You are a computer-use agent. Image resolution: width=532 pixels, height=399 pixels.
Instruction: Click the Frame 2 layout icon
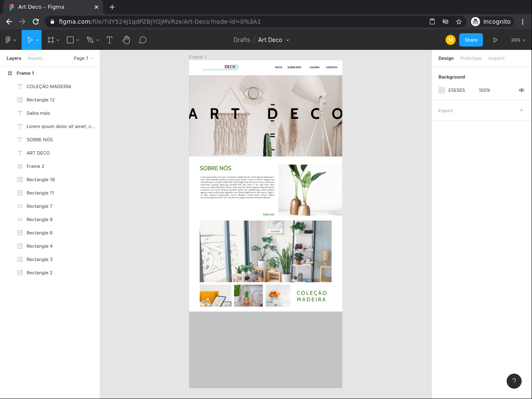(x=20, y=166)
